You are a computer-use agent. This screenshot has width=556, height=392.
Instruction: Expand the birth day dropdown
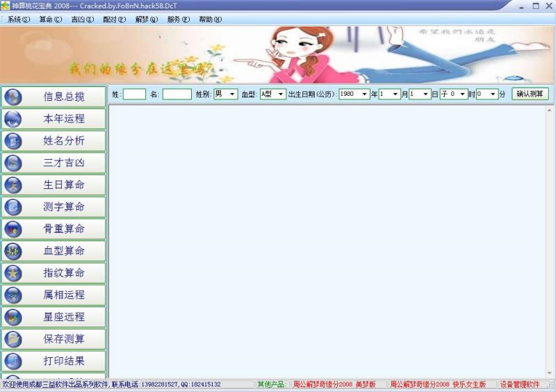pos(425,94)
